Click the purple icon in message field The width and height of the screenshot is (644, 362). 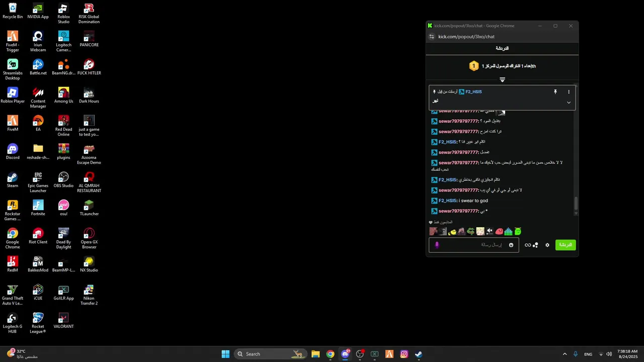(437, 245)
